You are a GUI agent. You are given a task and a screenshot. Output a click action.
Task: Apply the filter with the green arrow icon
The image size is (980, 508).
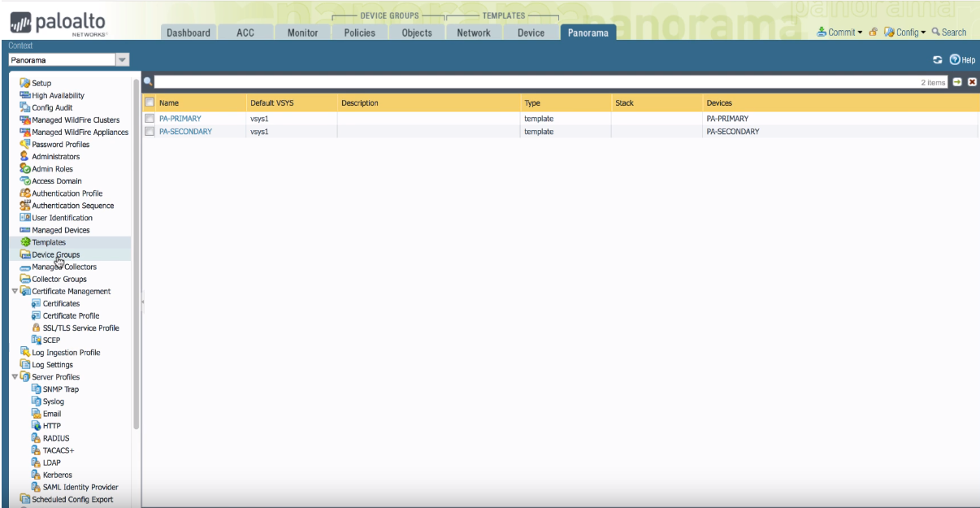click(957, 82)
